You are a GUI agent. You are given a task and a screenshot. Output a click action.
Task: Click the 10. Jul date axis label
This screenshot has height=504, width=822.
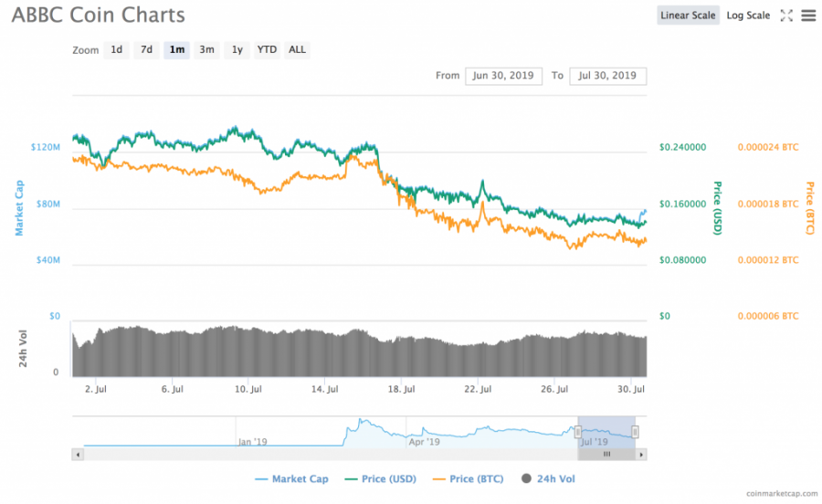tap(248, 389)
